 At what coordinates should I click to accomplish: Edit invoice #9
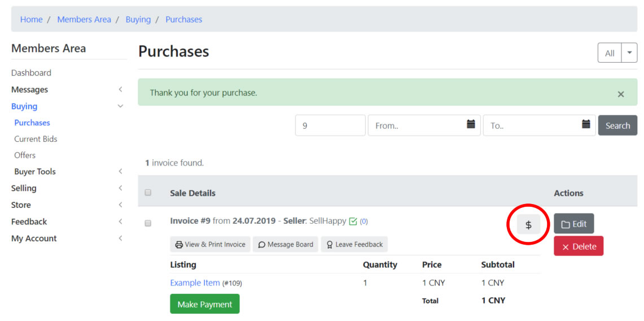coord(573,224)
